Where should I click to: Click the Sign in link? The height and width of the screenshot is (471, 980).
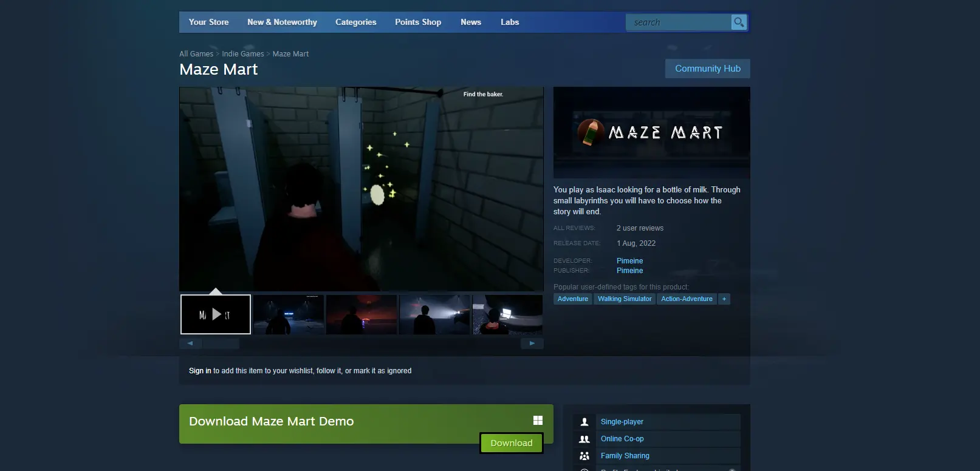click(200, 371)
